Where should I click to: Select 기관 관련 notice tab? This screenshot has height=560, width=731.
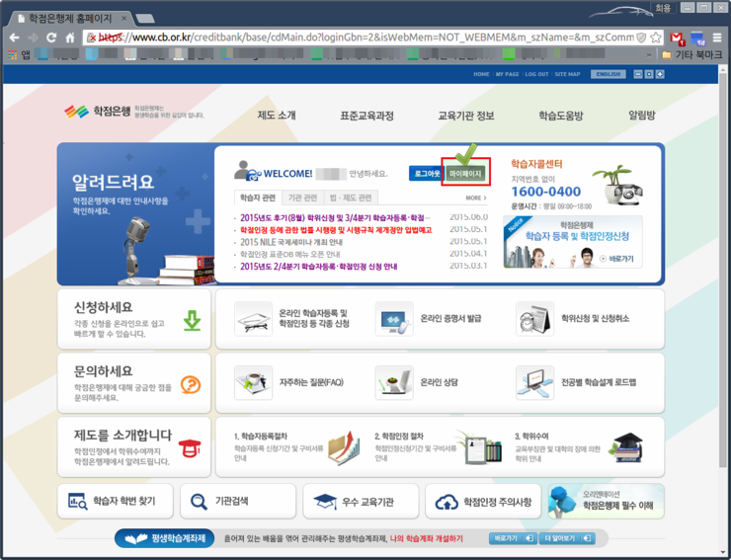click(302, 198)
